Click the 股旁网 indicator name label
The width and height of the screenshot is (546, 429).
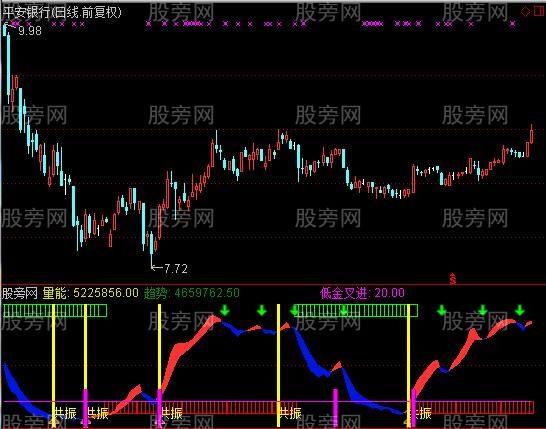[20, 293]
